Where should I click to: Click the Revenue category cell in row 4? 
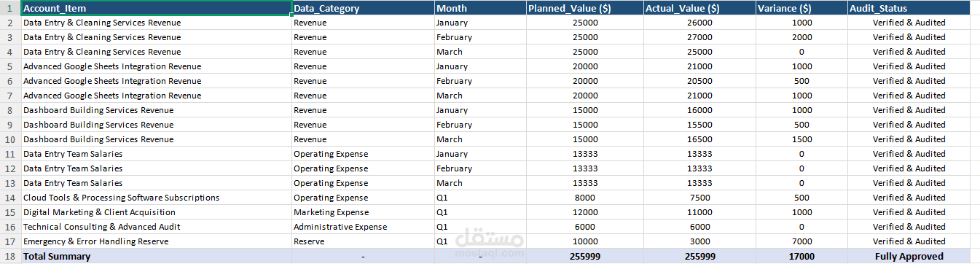click(363, 52)
